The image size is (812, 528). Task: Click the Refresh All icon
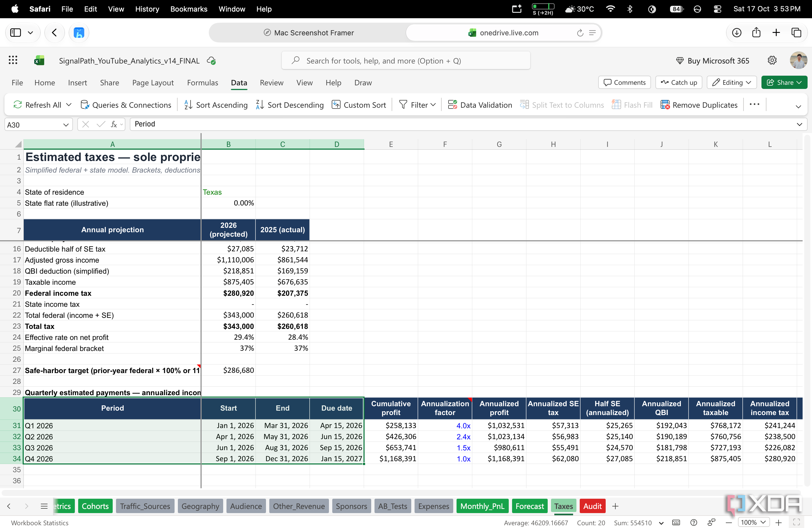(x=17, y=105)
